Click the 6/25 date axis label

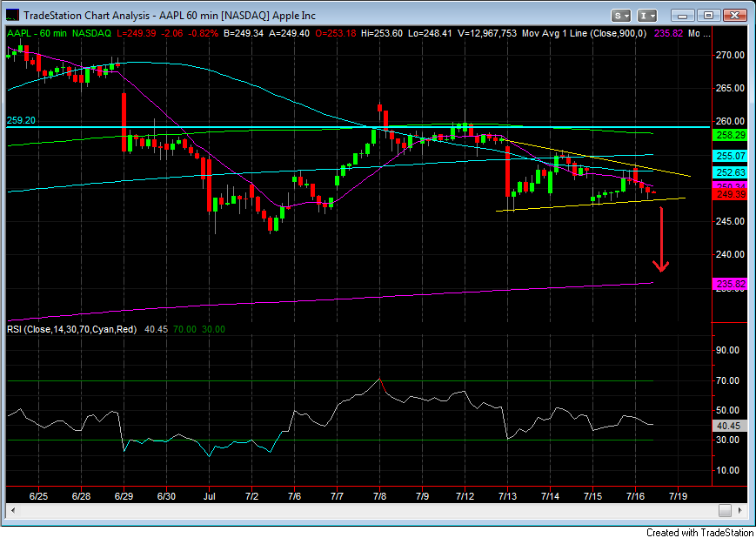click(x=37, y=496)
